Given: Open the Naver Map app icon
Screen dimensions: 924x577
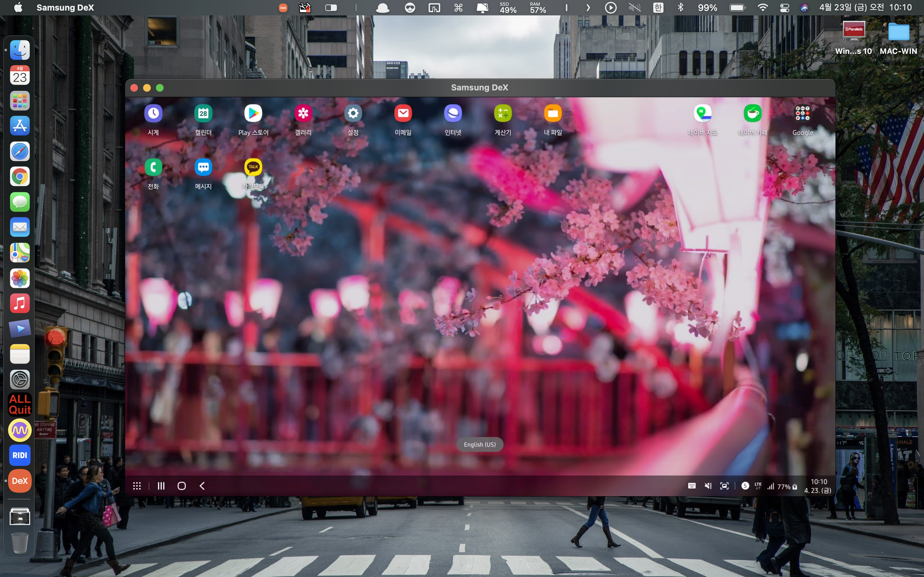Looking at the screenshot, I should (x=703, y=113).
